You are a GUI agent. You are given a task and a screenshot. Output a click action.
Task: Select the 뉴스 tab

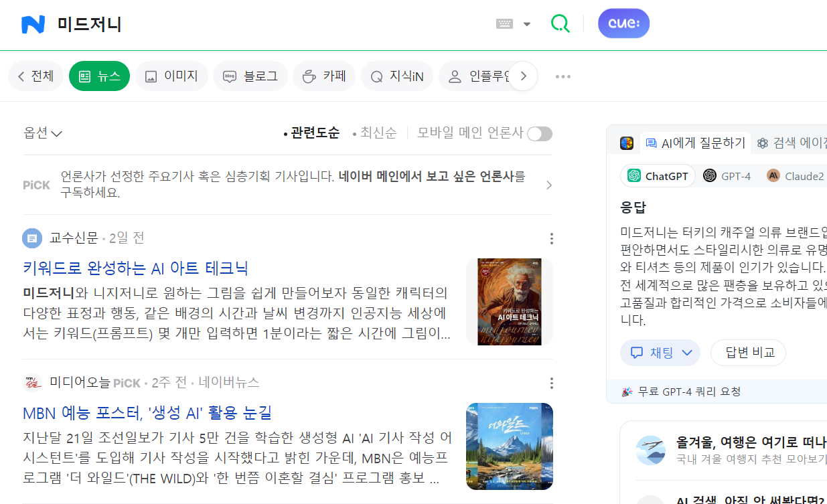pos(99,76)
